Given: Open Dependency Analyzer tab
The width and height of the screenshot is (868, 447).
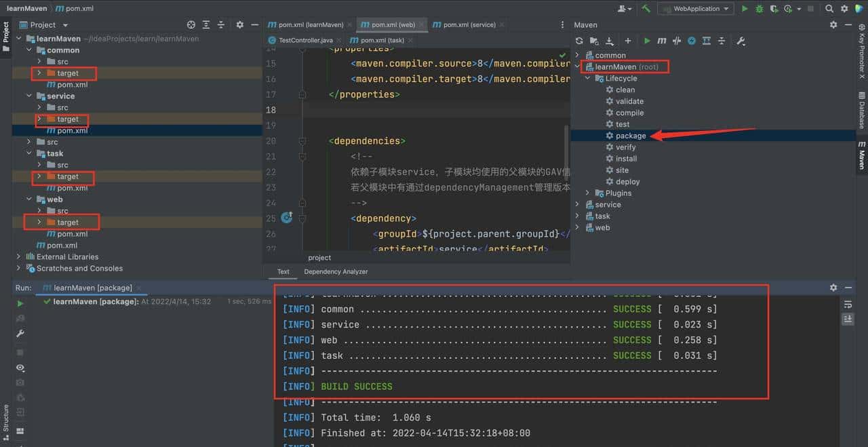Looking at the screenshot, I should click(x=336, y=271).
